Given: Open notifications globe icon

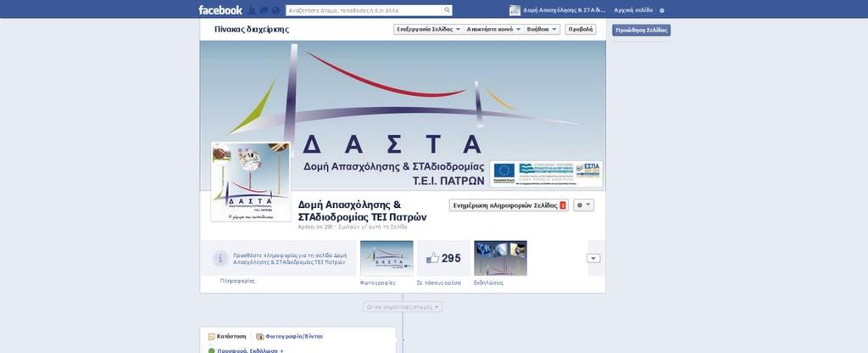Looking at the screenshot, I should pyautogui.click(x=275, y=10).
